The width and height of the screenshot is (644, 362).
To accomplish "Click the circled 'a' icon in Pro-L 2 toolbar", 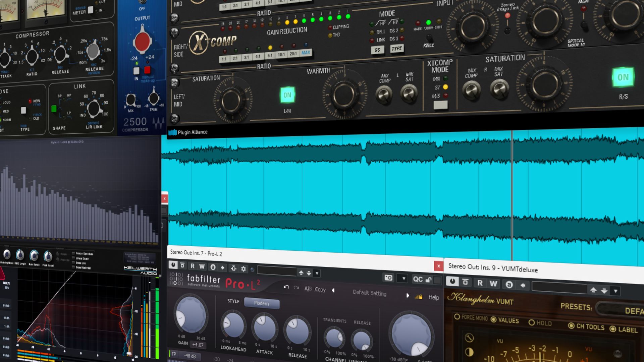I will (213, 267).
